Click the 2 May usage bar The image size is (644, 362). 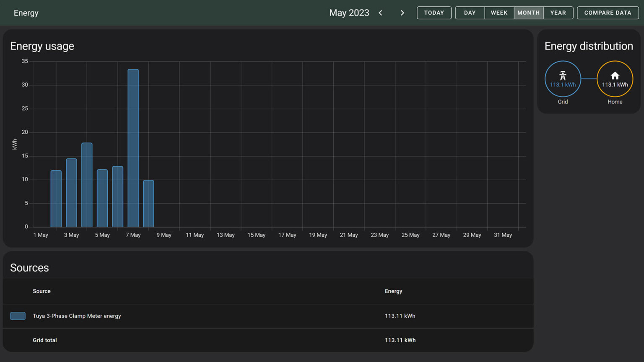click(x=56, y=199)
